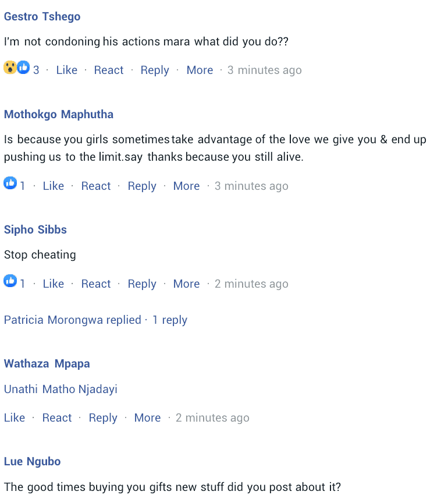React to Wathaza Mpapa's comment
448x502 pixels.
(x=57, y=418)
